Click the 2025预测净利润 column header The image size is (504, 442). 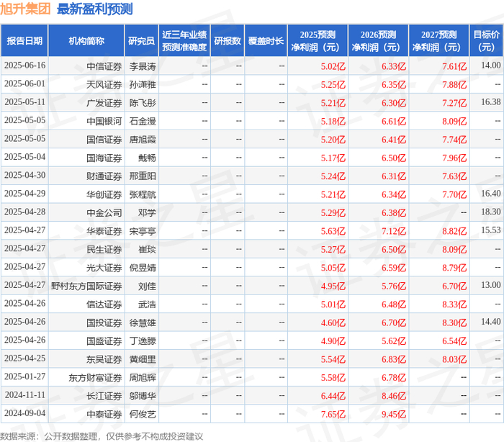pos(318,41)
